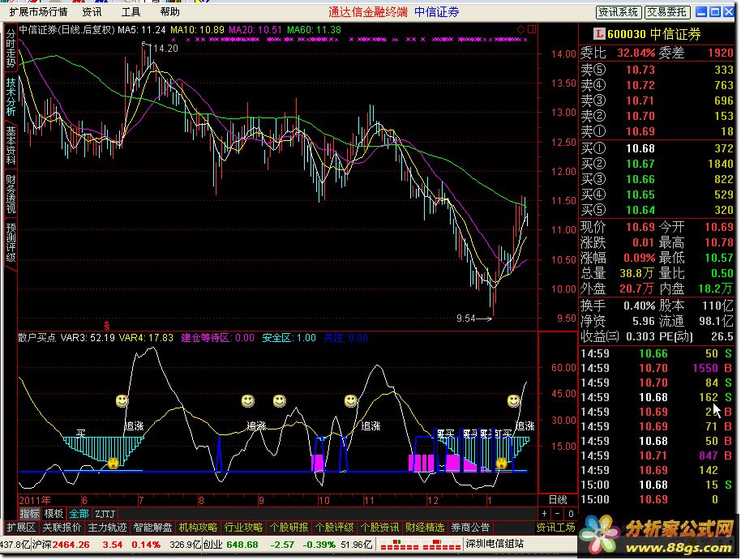Click the 14:59 trade with volume 847 B
The image size is (741, 560).
click(x=657, y=455)
